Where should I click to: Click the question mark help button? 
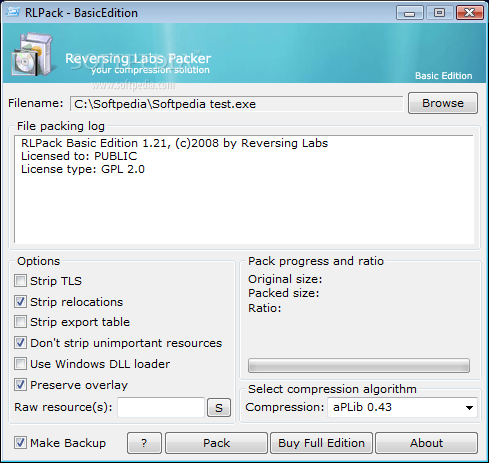point(144,443)
